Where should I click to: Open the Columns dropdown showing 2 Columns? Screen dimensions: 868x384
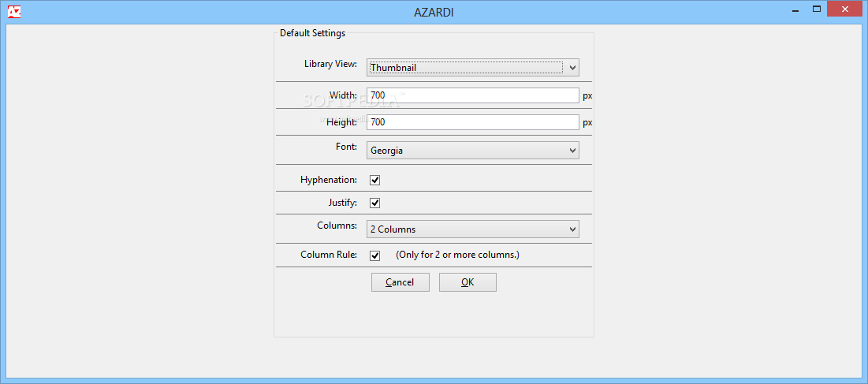[x=473, y=229]
